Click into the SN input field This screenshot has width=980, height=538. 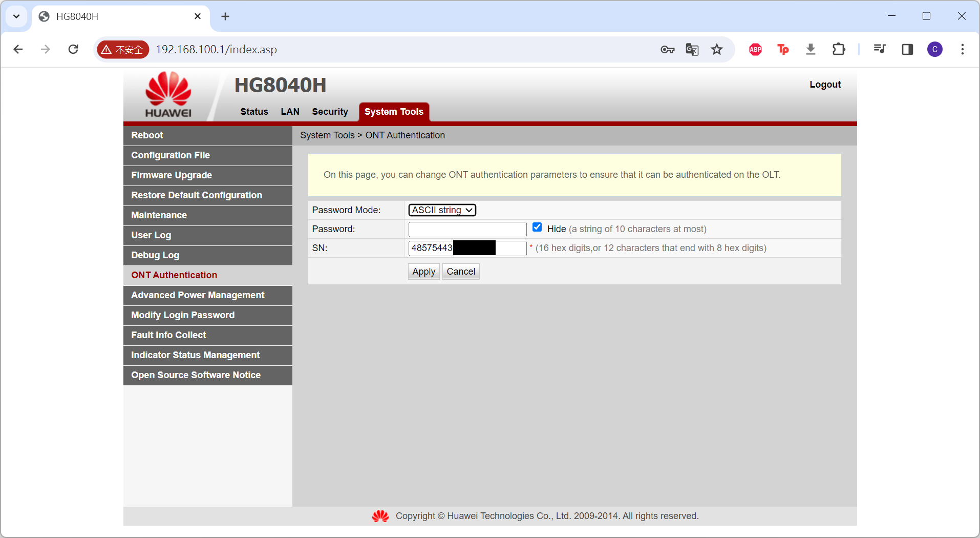tap(467, 248)
